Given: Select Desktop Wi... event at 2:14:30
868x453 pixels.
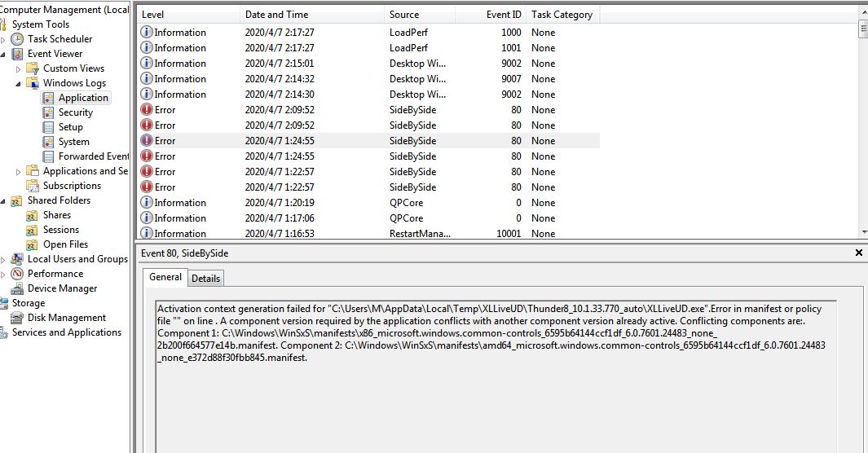Looking at the screenshot, I should 368,94.
